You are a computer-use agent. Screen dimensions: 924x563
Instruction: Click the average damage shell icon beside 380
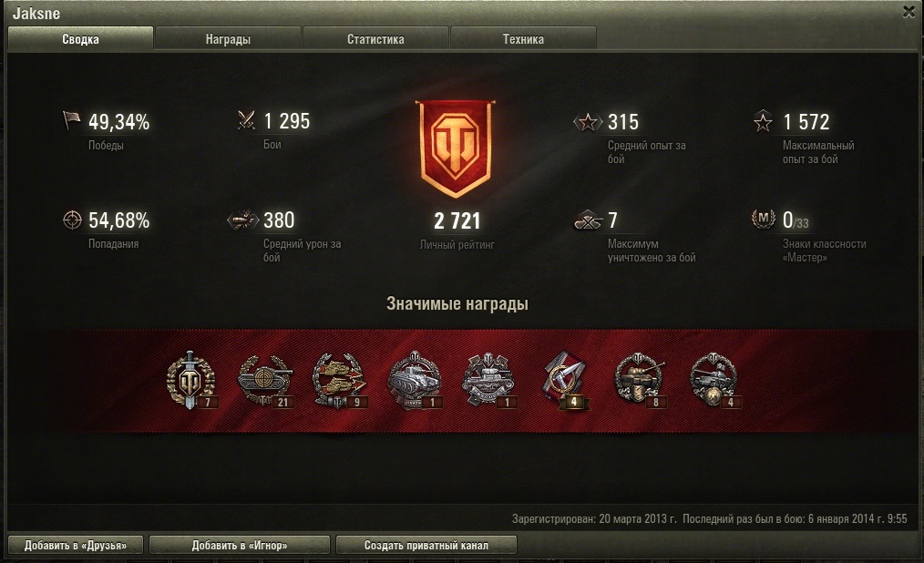pos(242,220)
